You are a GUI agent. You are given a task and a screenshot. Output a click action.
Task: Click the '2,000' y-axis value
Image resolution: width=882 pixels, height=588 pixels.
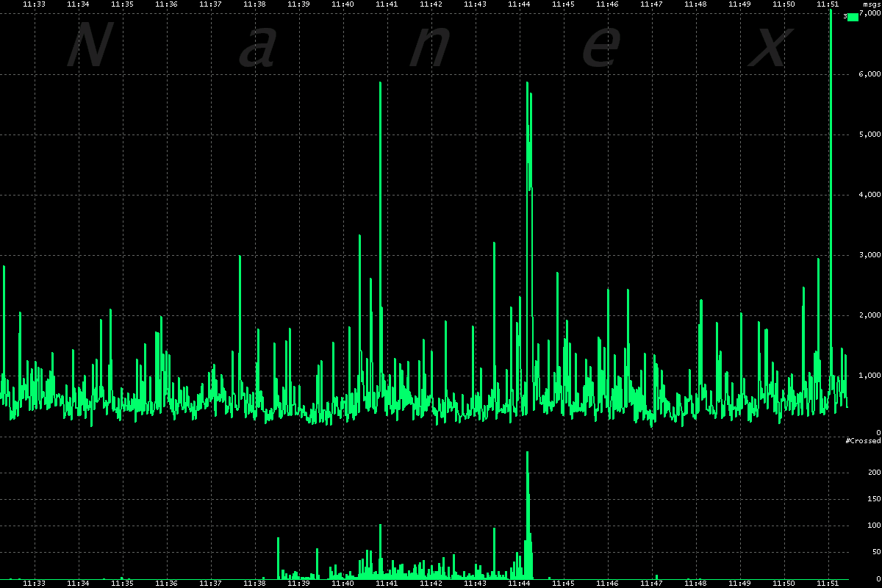(x=870, y=315)
